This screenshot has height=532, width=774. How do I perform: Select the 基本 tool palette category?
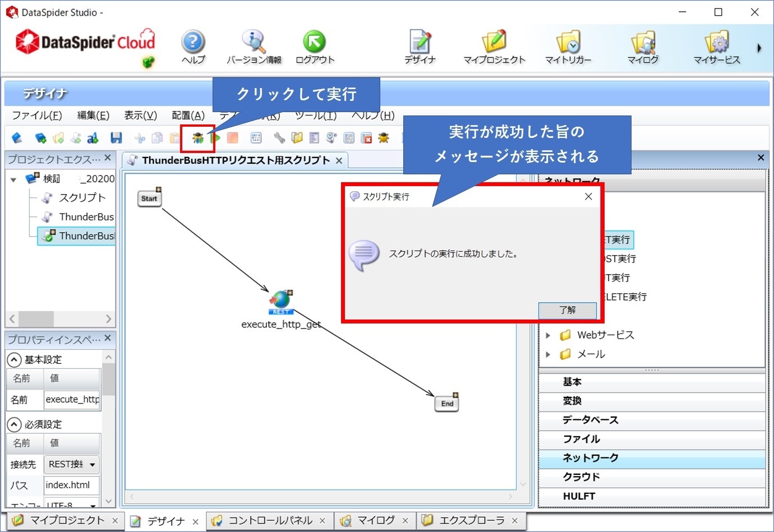click(652, 382)
